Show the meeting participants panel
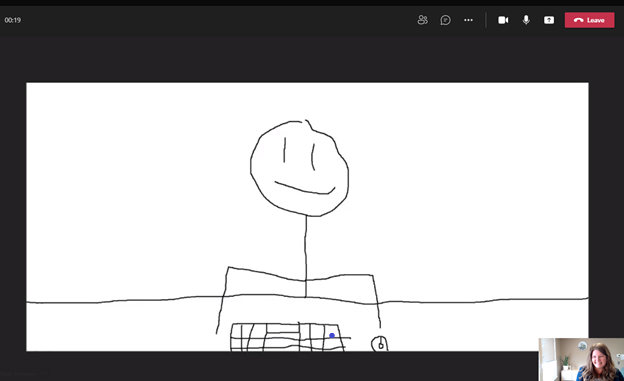624x381 pixels. click(422, 20)
